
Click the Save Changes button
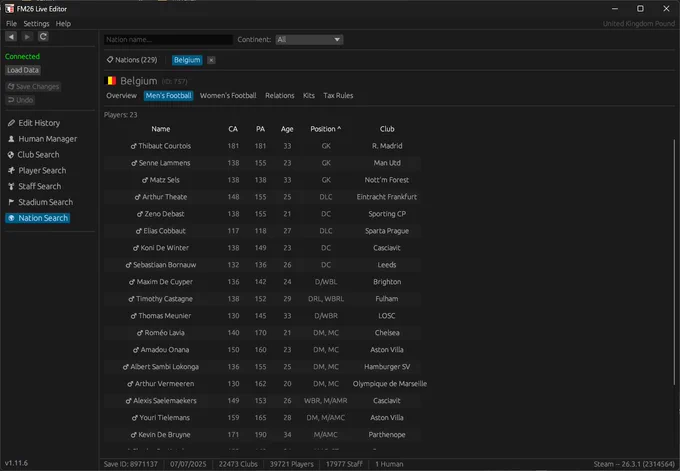pyautogui.click(x=33, y=86)
